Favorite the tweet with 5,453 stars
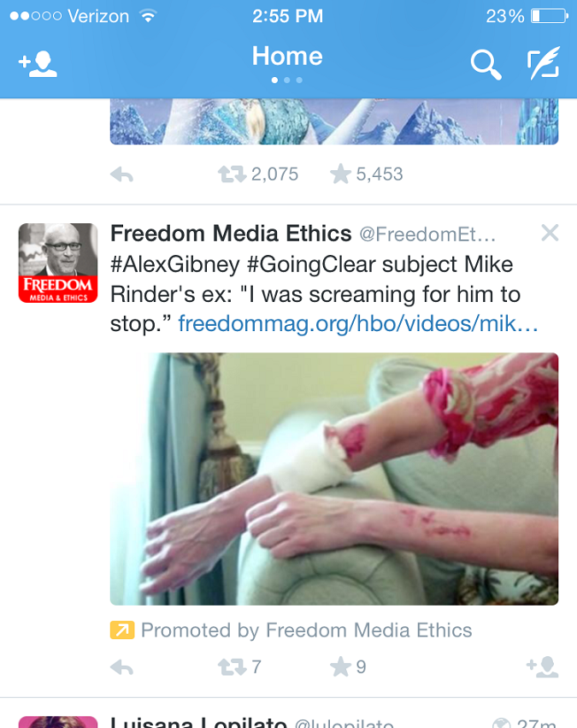Screen dimensions: 577x728 340,175
